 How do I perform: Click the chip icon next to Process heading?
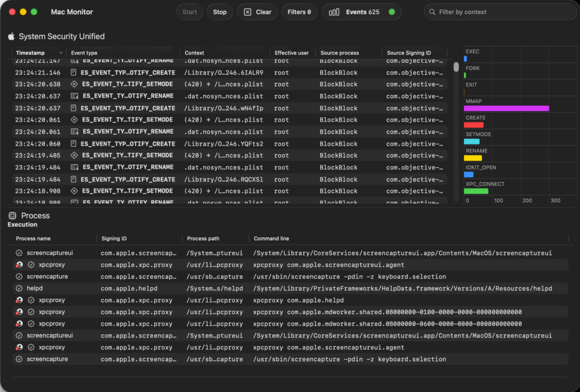coord(12,216)
